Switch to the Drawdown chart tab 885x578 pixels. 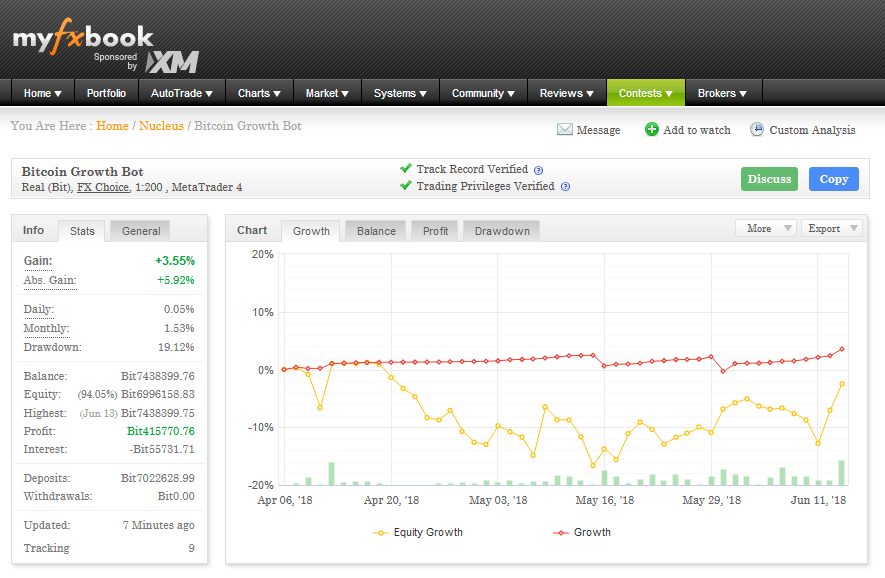coord(502,231)
